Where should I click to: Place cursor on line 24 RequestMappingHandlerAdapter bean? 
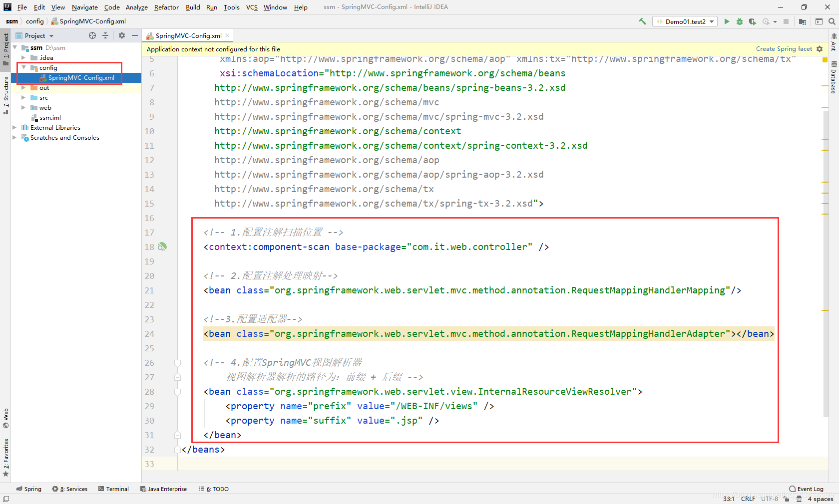click(488, 334)
